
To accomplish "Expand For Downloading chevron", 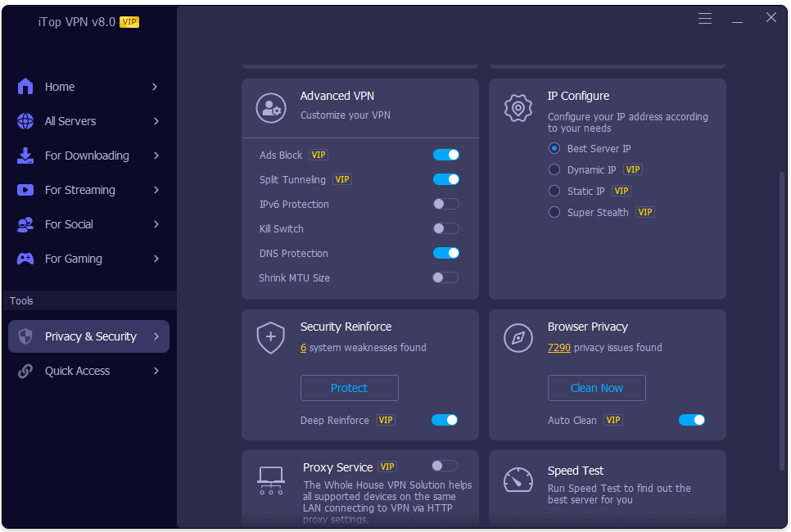I will pyautogui.click(x=156, y=156).
